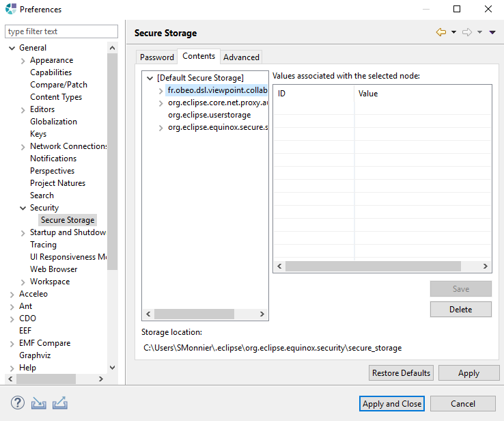Expand the org.eclipse.core.net.proxy node

pos(161,103)
